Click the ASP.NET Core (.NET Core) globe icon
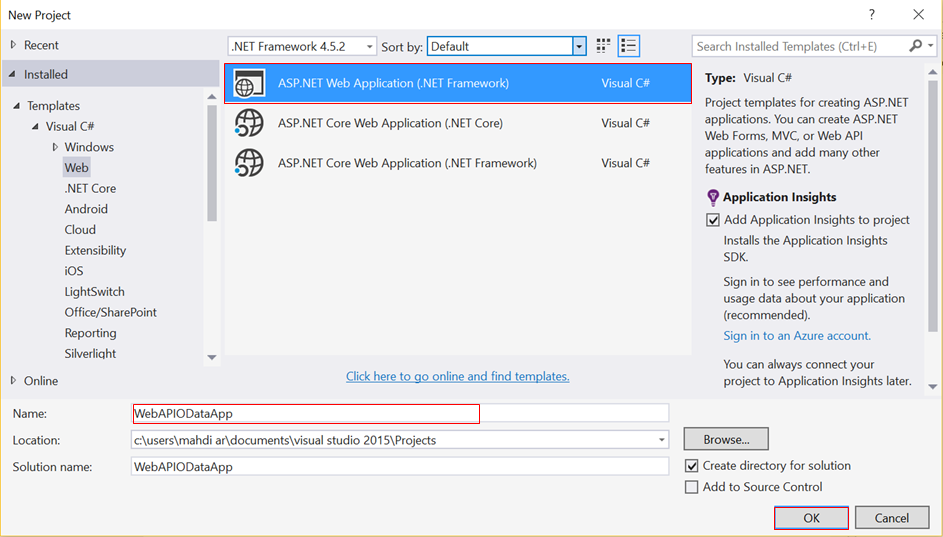The width and height of the screenshot is (943, 537). pyautogui.click(x=249, y=123)
